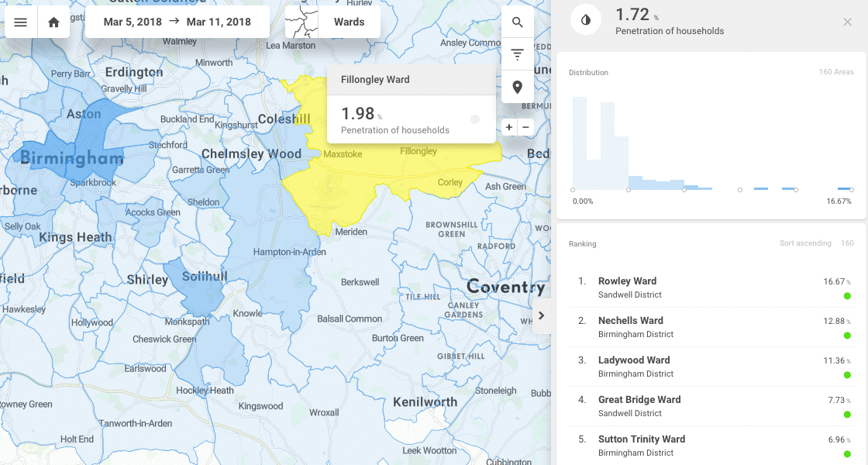
Task: Zoom out using the minus control
Action: (x=526, y=127)
